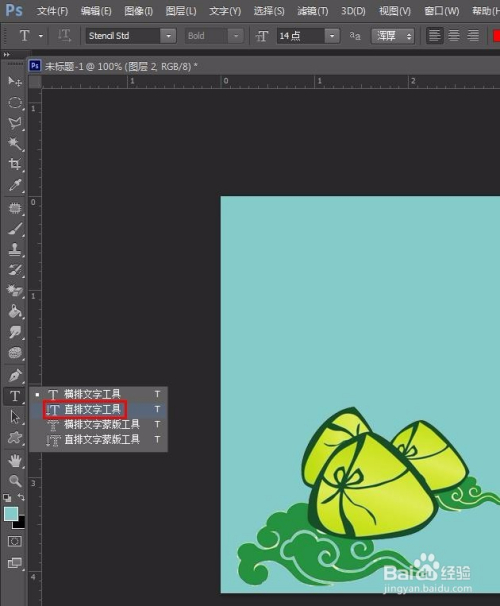Select the Hand tool

pos(15,460)
